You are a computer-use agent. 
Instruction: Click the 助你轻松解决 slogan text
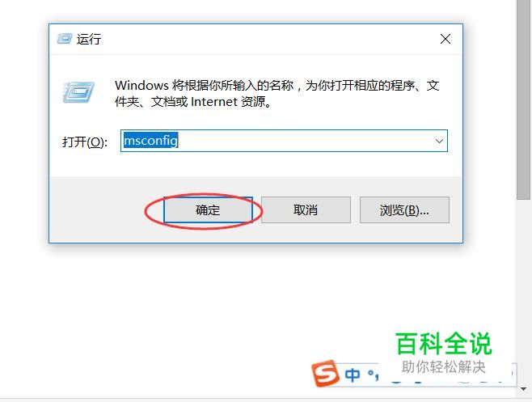pos(444,367)
